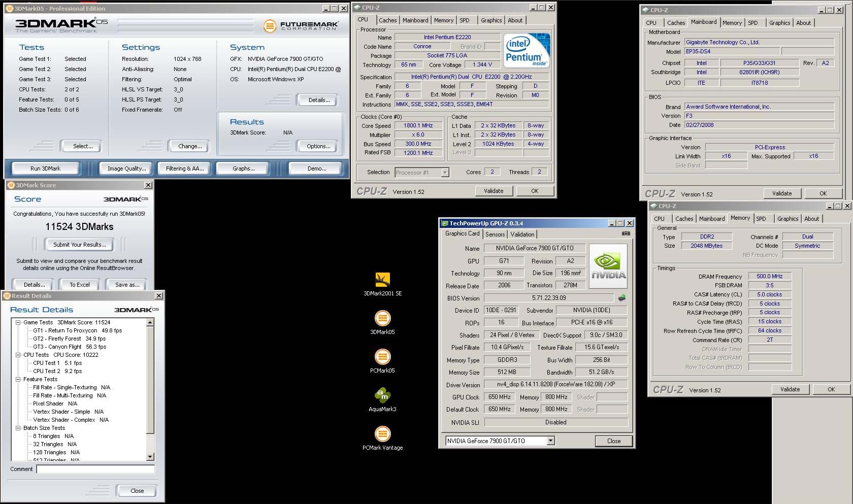This screenshot has height=504, width=853.
Task: Click the 3DMark05 title bar icon
Action: pyautogui.click(x=10, y=9)
